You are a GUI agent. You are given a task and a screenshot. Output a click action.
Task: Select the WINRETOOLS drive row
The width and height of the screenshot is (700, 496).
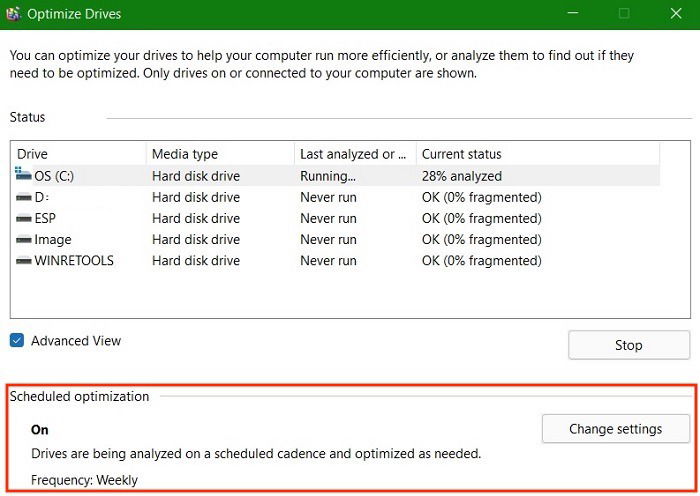coord(337,261)
